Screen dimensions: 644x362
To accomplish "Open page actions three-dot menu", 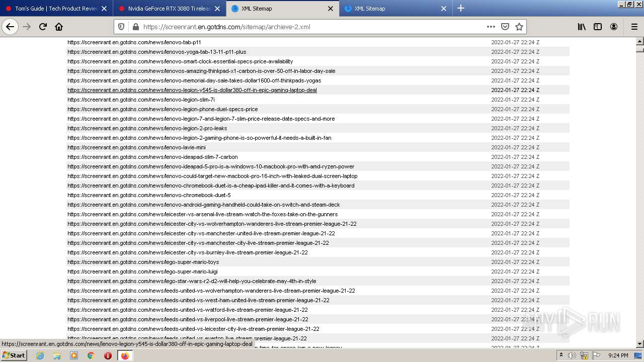I will tap(491, 27).
